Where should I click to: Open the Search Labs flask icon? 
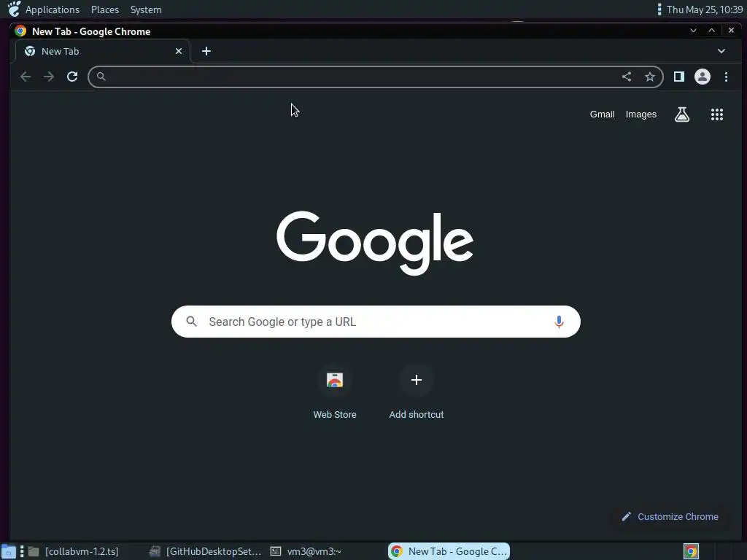pos(682,114)
